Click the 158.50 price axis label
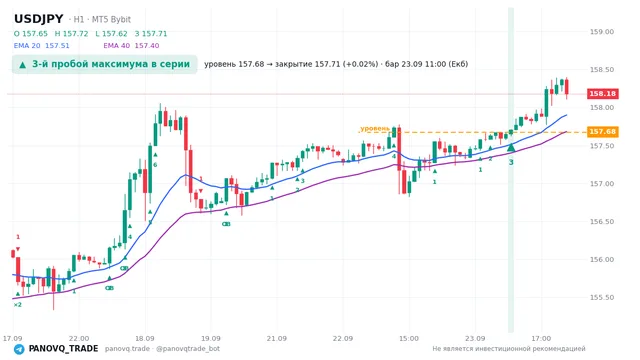The width and height of the screenshot is (640, 360). click(x=602, y=70)
